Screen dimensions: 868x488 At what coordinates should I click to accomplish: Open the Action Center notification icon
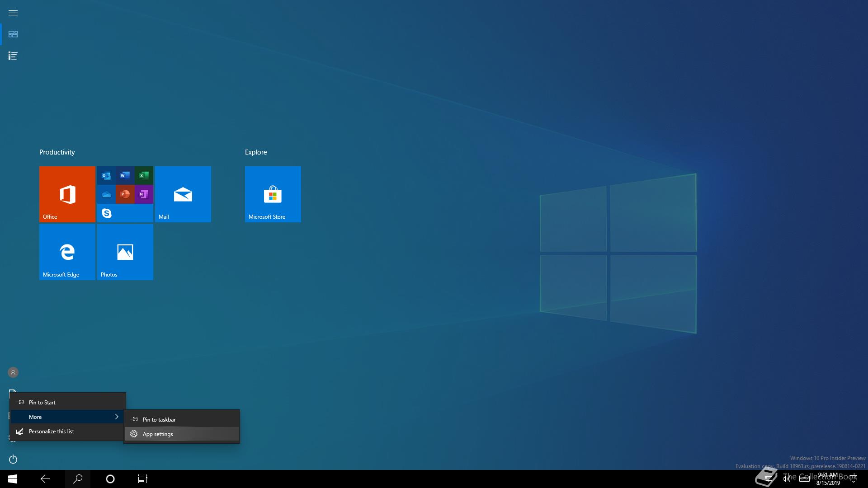854,479
